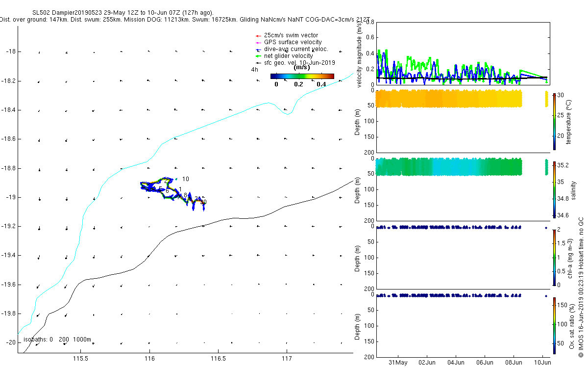Viewport: 588px width, 368px height.
Task: Click the orange temperature depth profile data
Action: tap(448, 99)
